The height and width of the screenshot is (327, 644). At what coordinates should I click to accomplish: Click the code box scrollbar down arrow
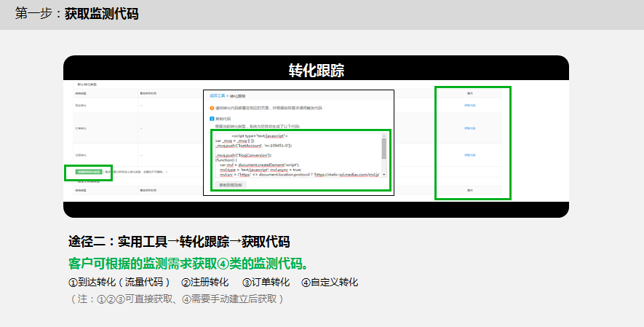coord(384,174)
